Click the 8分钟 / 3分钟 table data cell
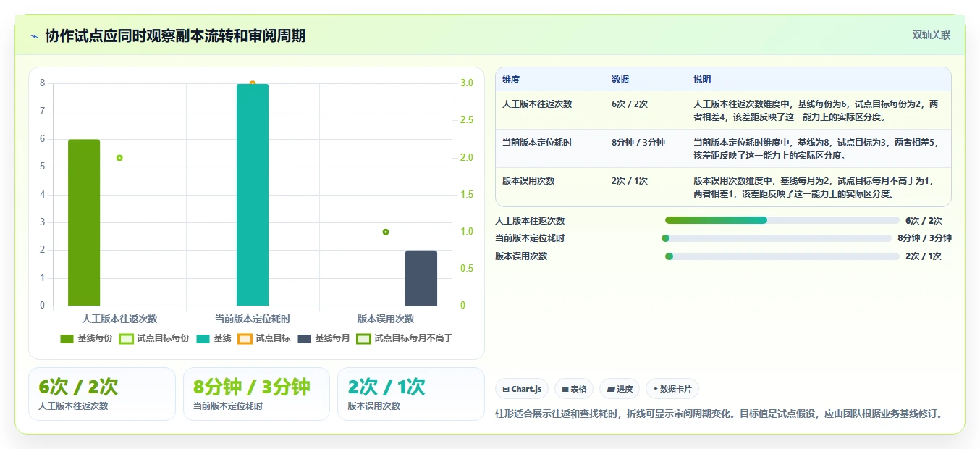The height and width of the screenshot is (449, 980). (x=638, y=143)
